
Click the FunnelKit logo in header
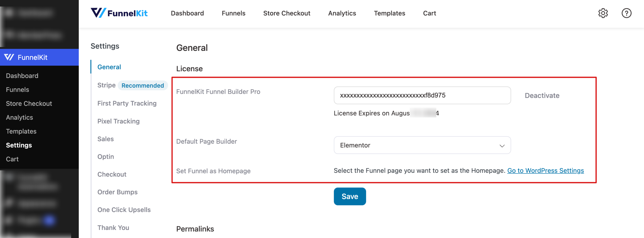pos(119,13)
